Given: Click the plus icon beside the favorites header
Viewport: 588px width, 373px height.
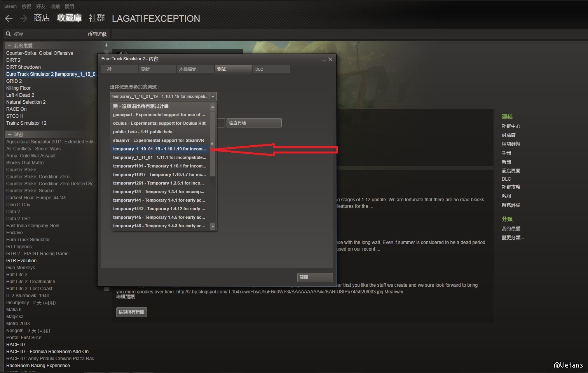Looking at the screenshot, I should pos(106,45).
